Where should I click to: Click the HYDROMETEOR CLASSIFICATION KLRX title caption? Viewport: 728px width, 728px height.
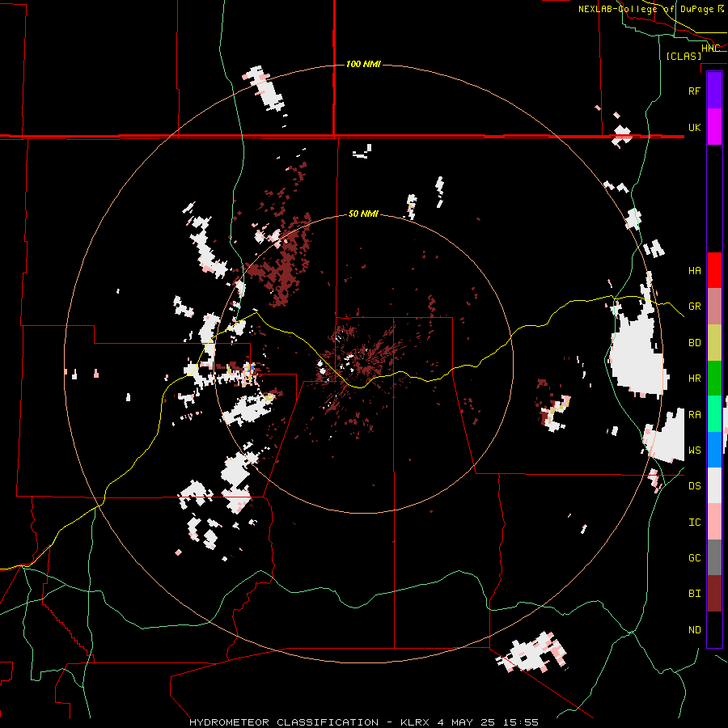click(x=364, y=722)
